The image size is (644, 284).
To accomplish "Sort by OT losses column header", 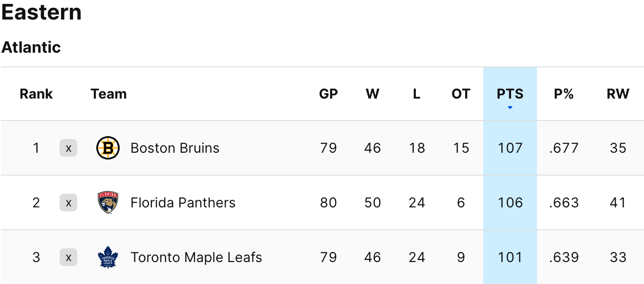I will (x=461, y=94).
